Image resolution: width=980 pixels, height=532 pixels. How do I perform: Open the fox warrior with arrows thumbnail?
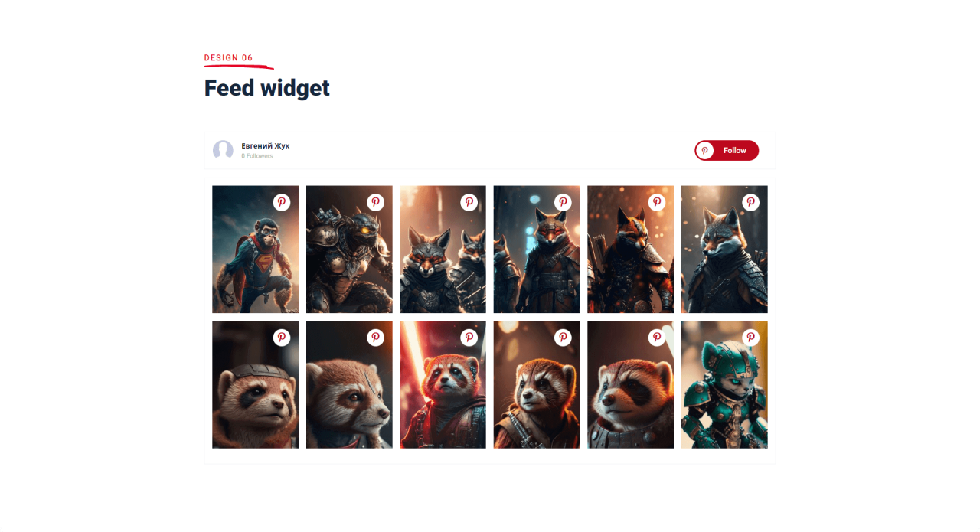coord(630,250)
